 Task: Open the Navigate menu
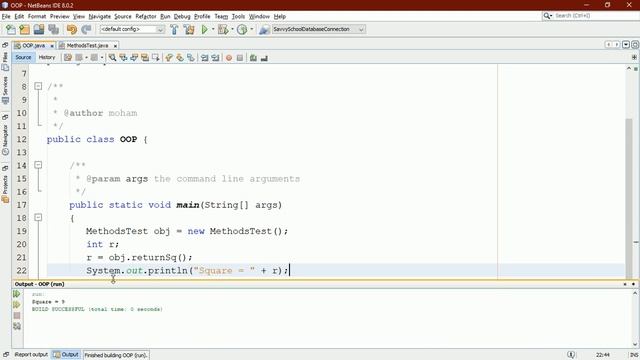pyautogui.click(x=100, y=16)
